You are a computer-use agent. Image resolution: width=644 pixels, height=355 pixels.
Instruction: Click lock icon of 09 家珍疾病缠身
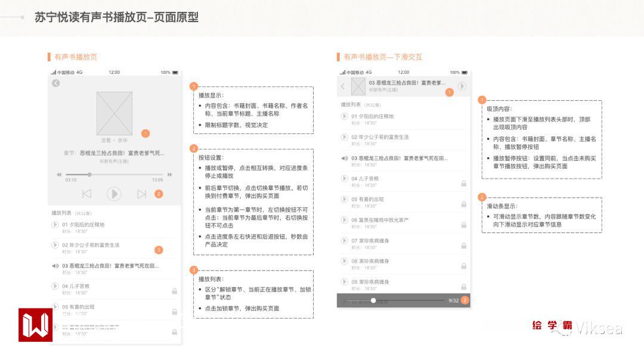click(464, 287)
